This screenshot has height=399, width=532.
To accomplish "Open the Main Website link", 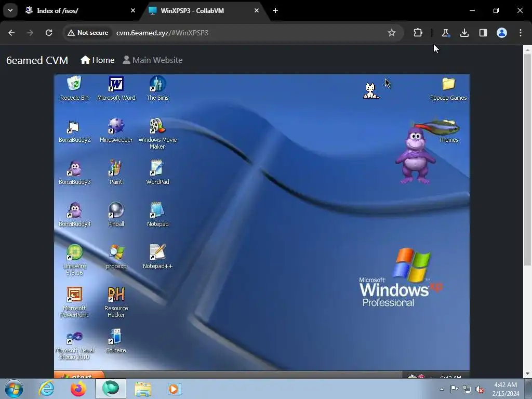I will [x=153, y=60].
